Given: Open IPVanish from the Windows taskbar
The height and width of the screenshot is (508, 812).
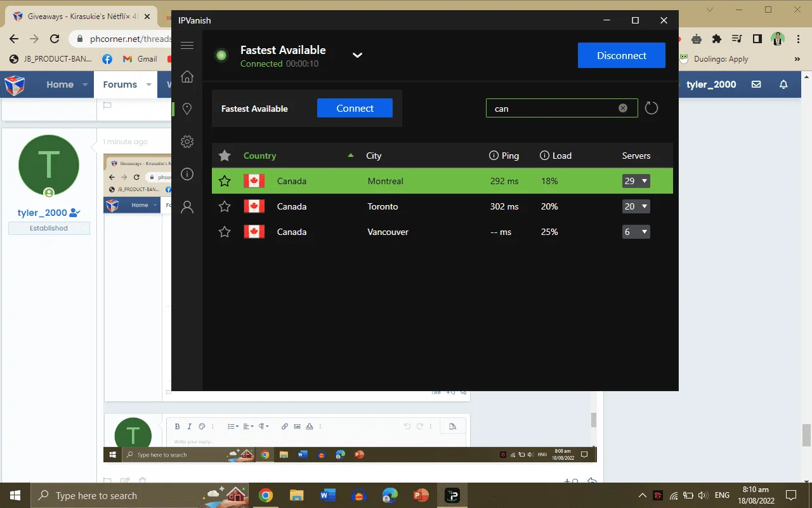Looking at the screenshot, I should click(452, 495).
